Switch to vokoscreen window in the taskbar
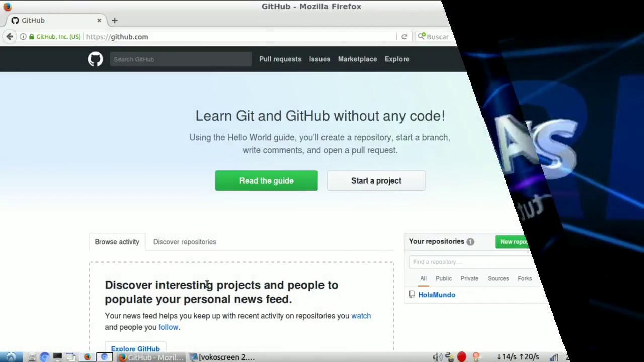644x362 pixels. tap(222, 357)
